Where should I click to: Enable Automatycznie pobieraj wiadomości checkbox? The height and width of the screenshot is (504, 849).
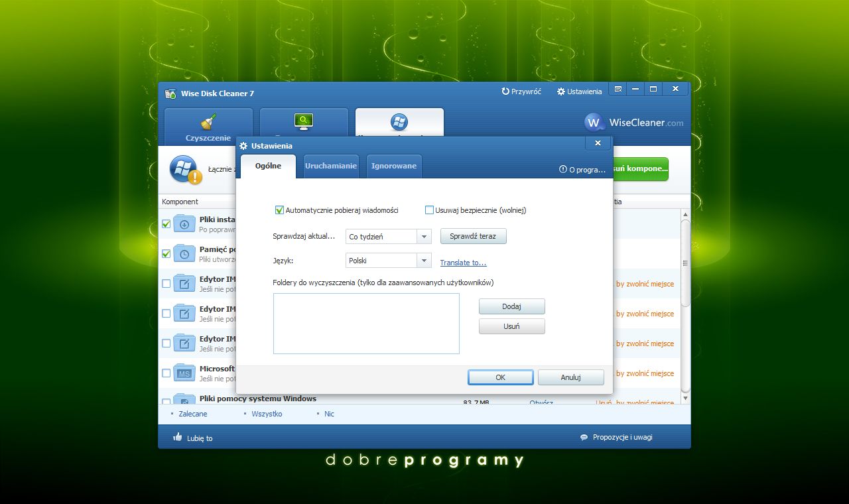coord(279,210)
